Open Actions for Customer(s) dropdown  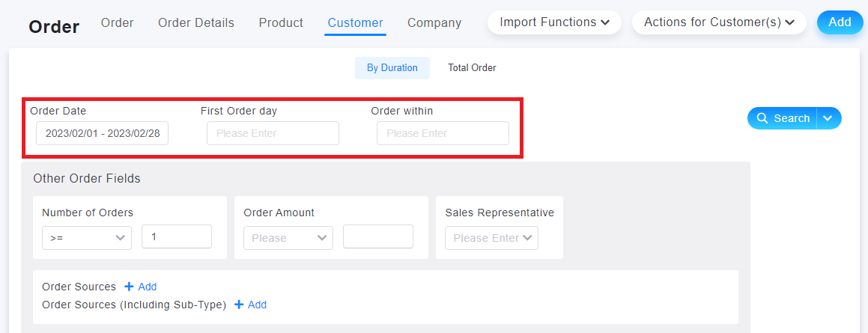tap(719, 22)
